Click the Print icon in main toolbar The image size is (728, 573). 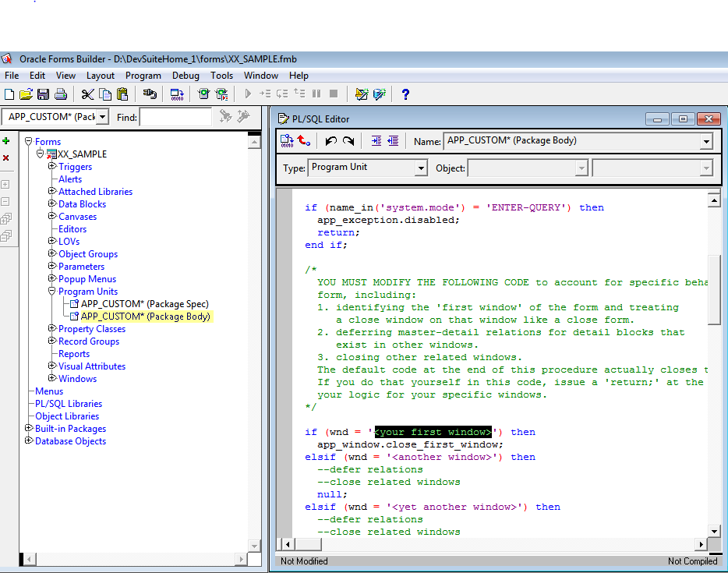[x=60, y=94]
